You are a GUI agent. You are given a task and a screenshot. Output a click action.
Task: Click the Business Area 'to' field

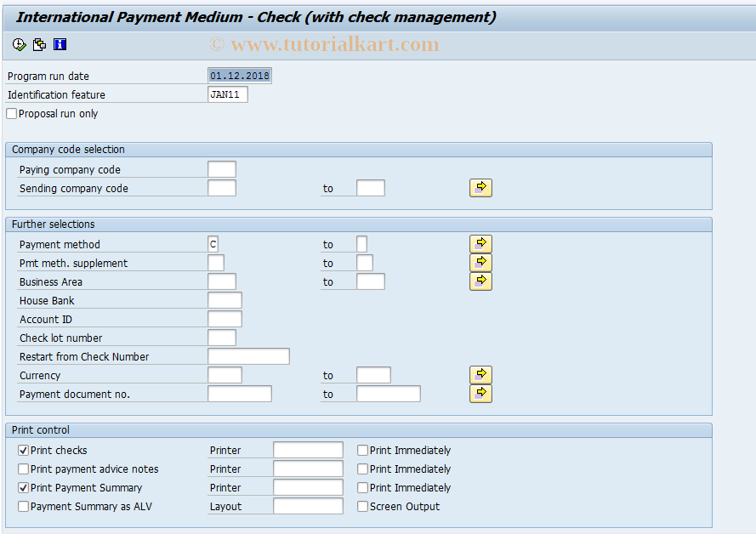pos(370,281)
